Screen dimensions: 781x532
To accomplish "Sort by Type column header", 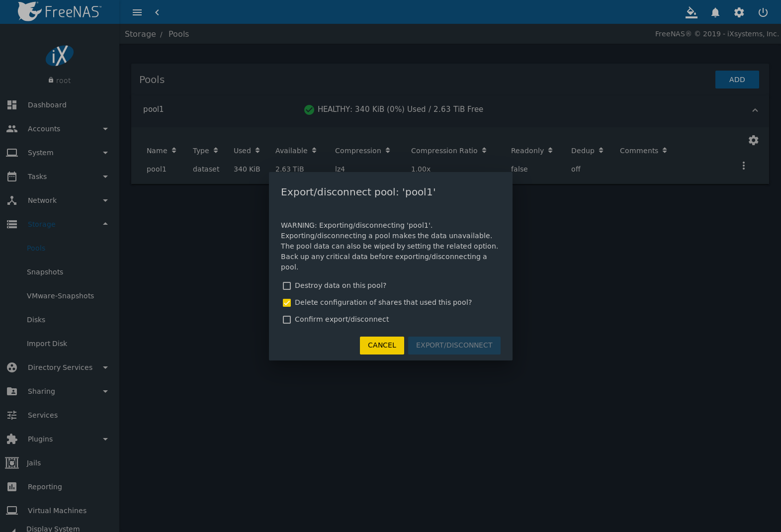I will point(206,151).
